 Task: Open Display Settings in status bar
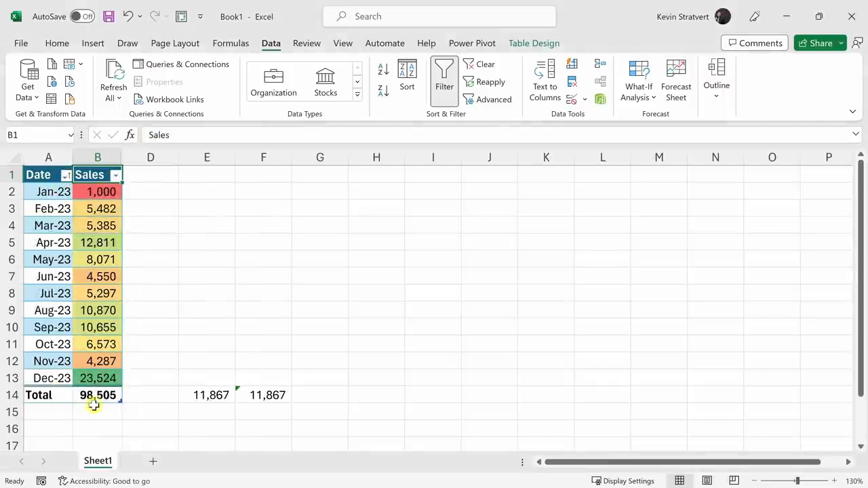[x=623, y=481]
